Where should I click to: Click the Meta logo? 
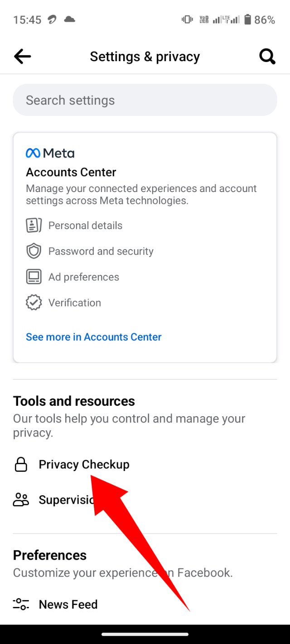pos(50,153)
